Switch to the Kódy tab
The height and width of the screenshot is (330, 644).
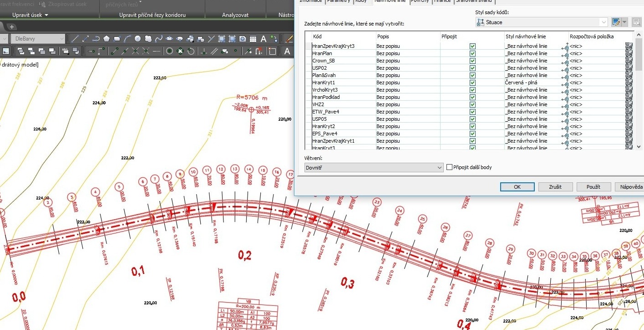pyautogui.click(x=361, y=1)
